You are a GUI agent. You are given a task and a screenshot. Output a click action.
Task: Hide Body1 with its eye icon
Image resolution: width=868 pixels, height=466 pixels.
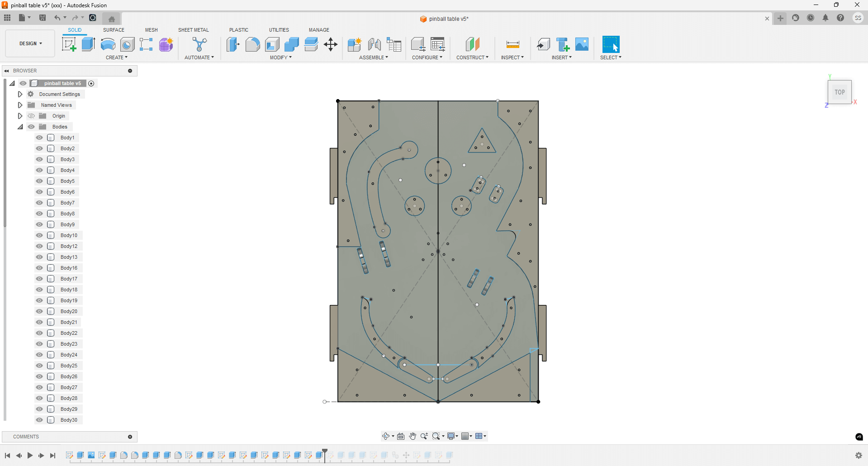(39, 138)
